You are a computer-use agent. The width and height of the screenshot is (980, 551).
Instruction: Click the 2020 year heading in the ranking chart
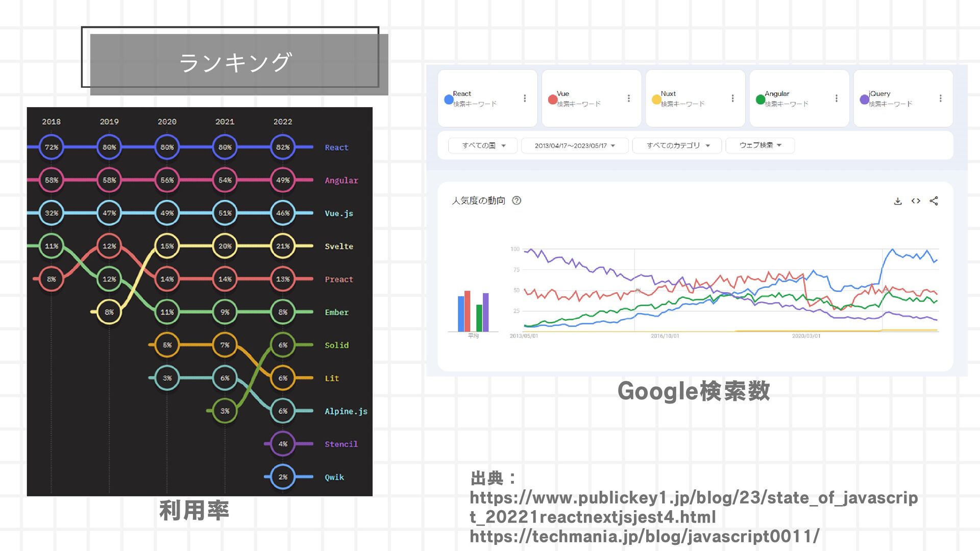(167, 121)
